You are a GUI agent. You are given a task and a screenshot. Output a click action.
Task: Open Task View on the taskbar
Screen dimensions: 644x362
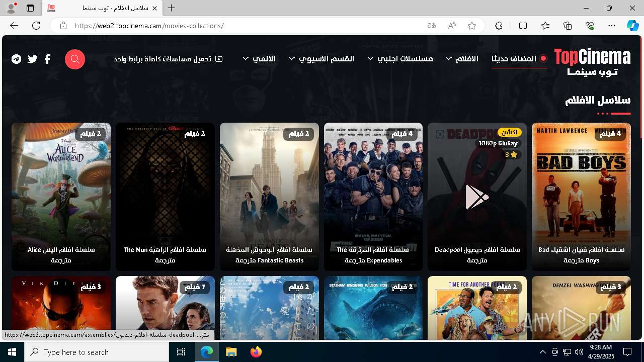point(181,352)
